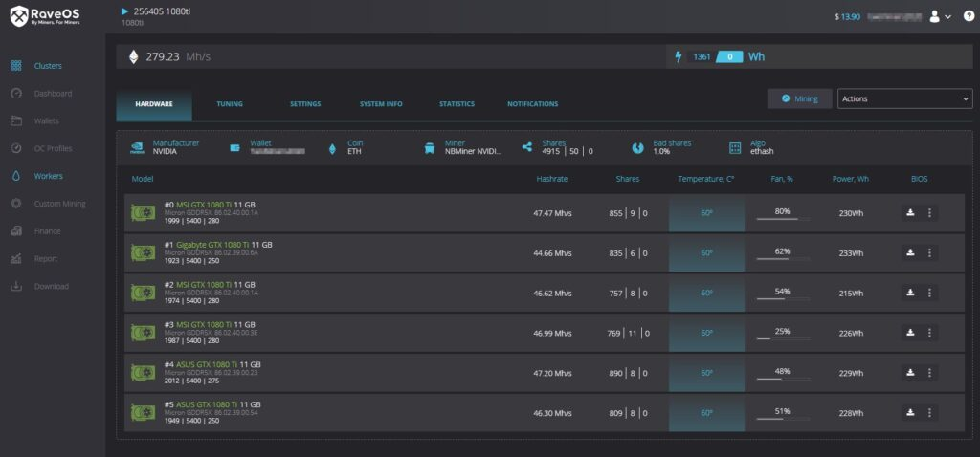
Task: Click the GPU card icon for #2
Action: coord(143,293)
